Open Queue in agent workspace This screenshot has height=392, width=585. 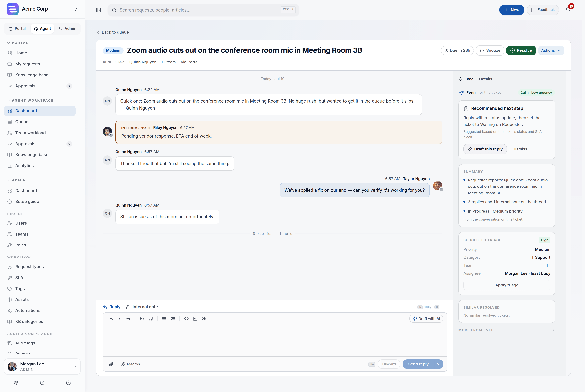(40, 122)
